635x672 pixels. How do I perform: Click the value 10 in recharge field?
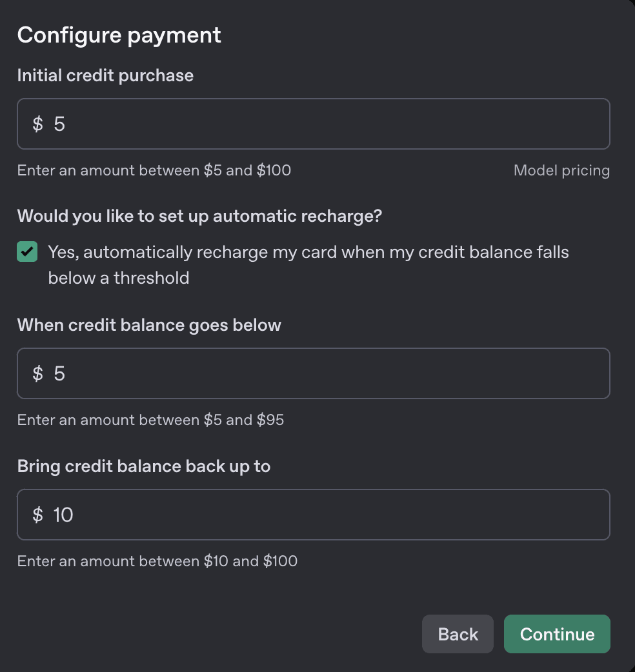(64, 514)
